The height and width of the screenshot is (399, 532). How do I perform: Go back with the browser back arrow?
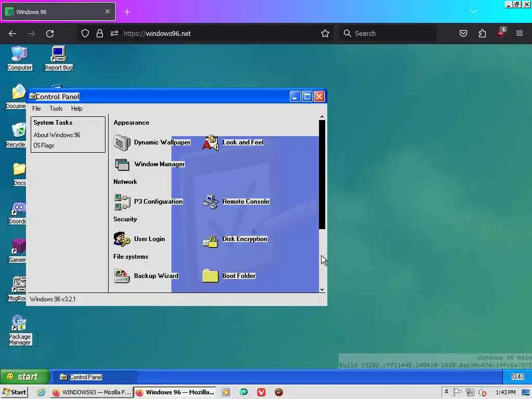click(x=12, y=34)
